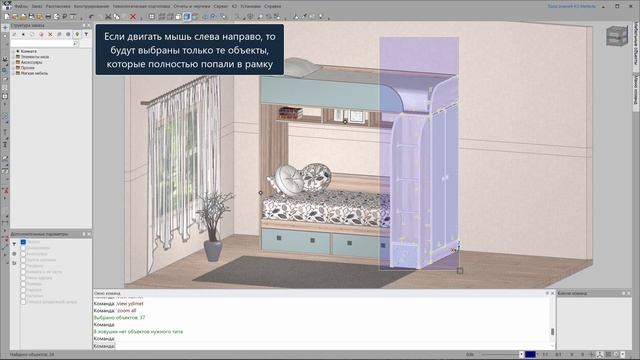
Task: Click the command window vertical scrollbar thumb
Action: pos(553,331)
